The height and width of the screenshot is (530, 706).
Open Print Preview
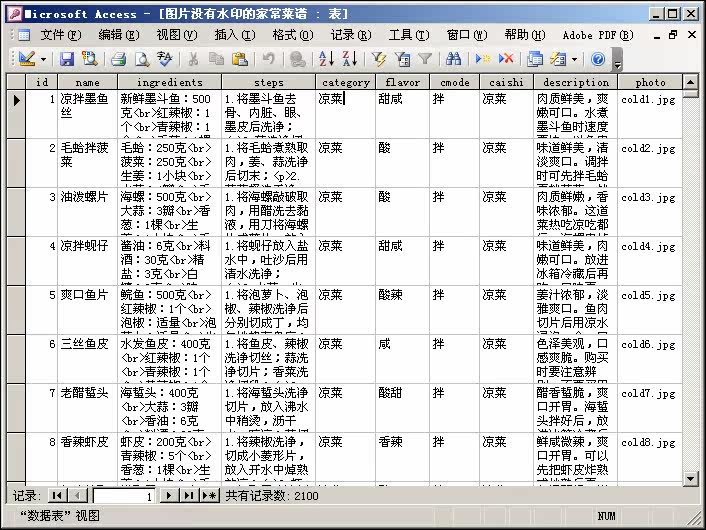(142, 59)
